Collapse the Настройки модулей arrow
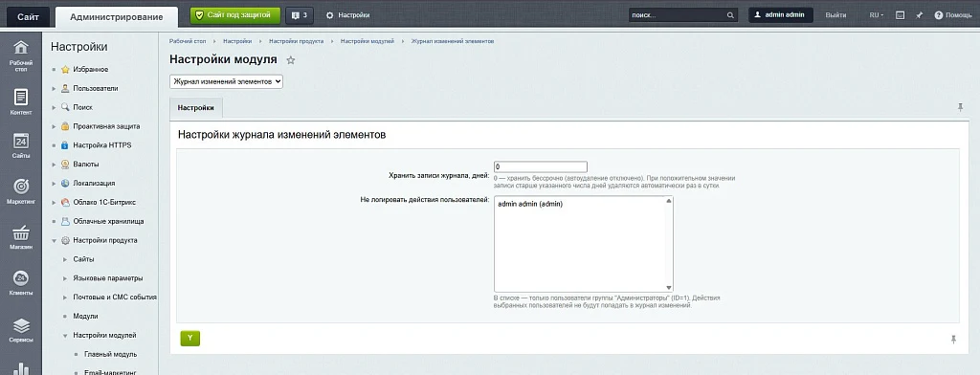Viewport: 980px width, 375px height. click(x=64, y=336)
